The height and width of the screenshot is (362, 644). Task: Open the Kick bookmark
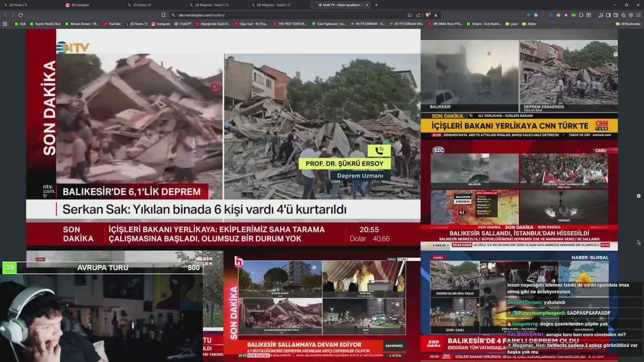(20, 24)
